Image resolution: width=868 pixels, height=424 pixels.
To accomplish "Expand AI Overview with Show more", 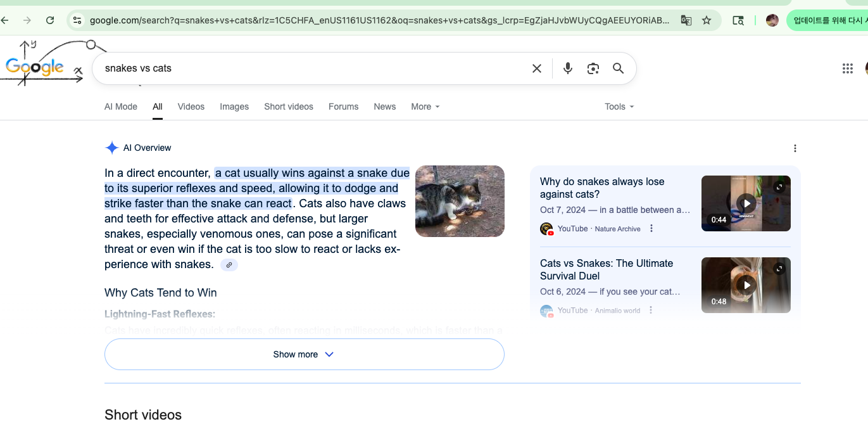I will (304, 354).
